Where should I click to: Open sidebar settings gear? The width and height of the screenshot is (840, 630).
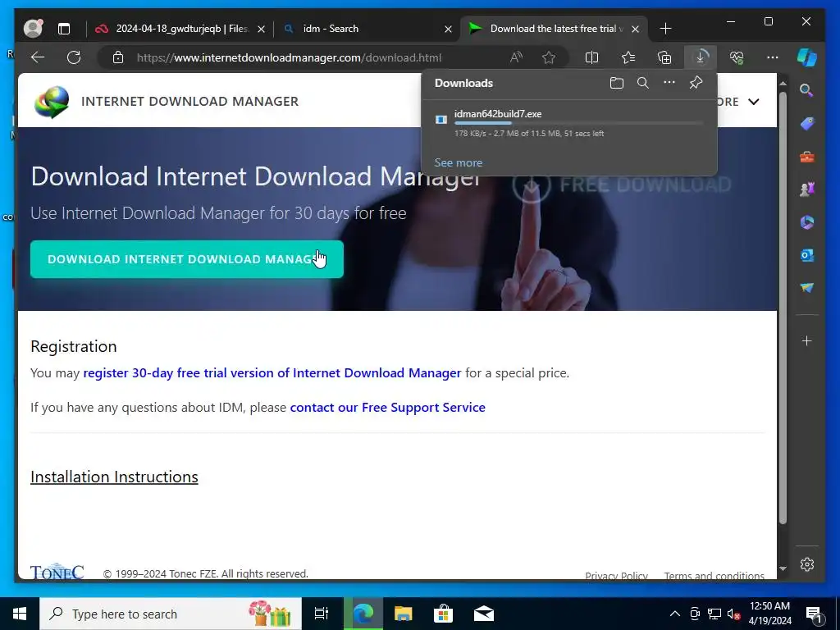click(807, 564)
